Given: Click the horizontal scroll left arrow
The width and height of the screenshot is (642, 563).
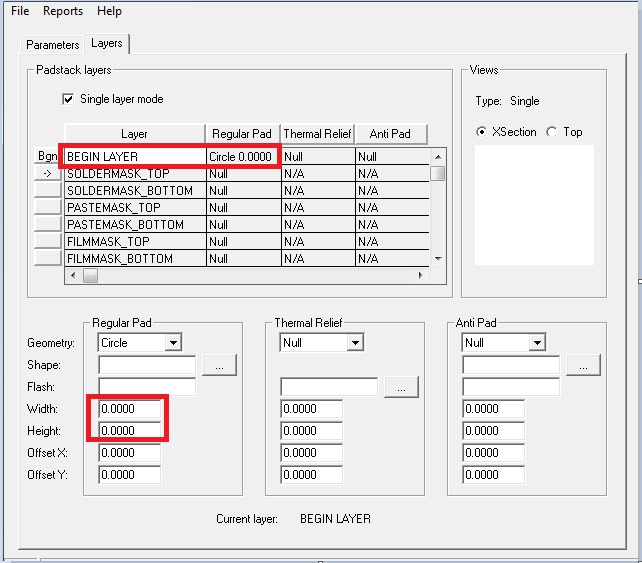Looking at the screenshot, I should coord(73,276).
